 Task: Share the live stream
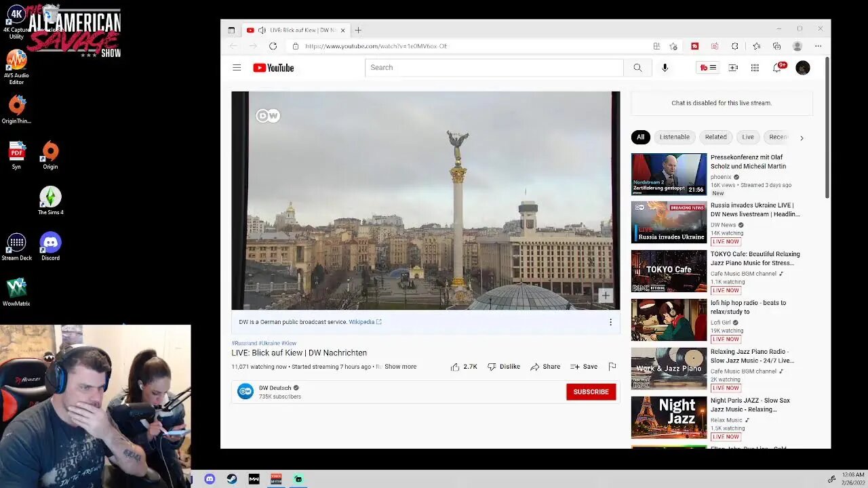pos(545,367)
